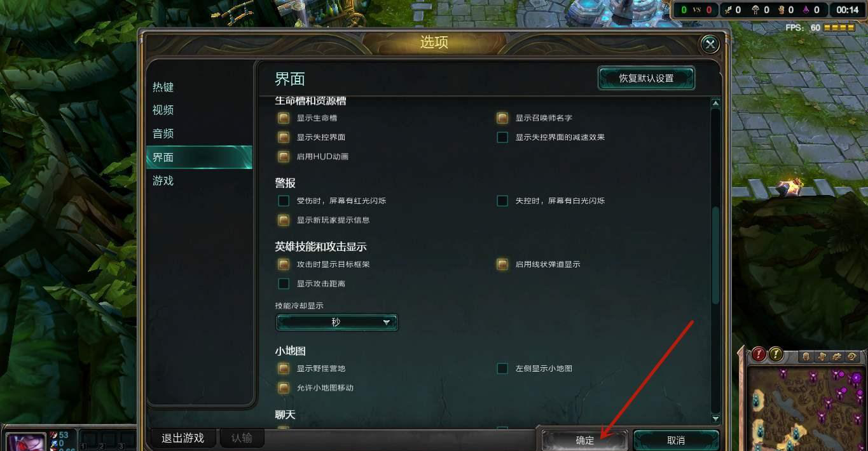Click the hand assists icon in scoreboard
868x451 pixels.
[782, 10]
